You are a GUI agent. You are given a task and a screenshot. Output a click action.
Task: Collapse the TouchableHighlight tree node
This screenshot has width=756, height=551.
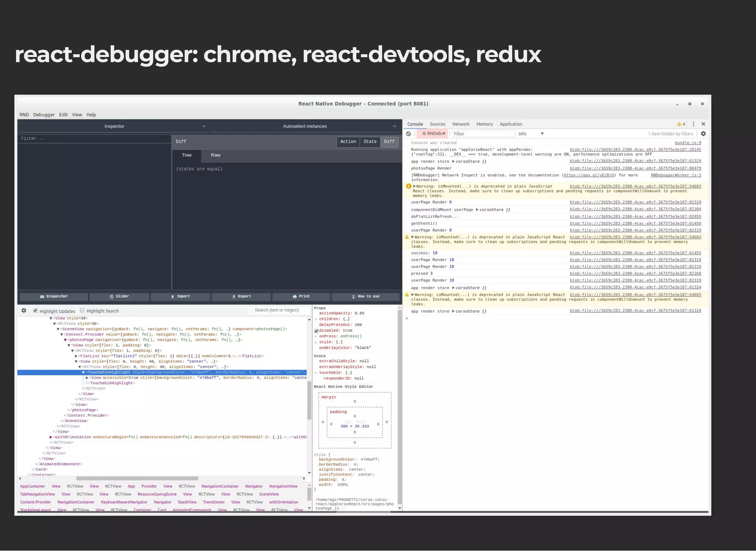83,372
